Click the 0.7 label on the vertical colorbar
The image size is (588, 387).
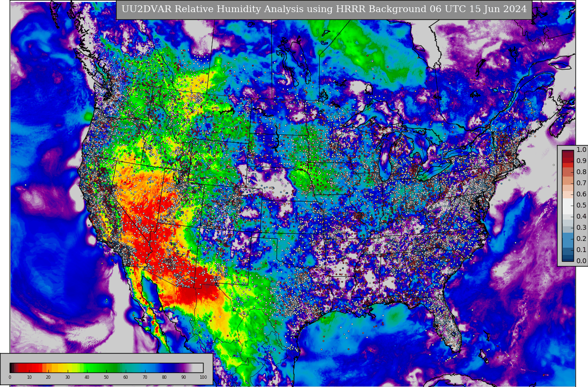tap(581, 183)
